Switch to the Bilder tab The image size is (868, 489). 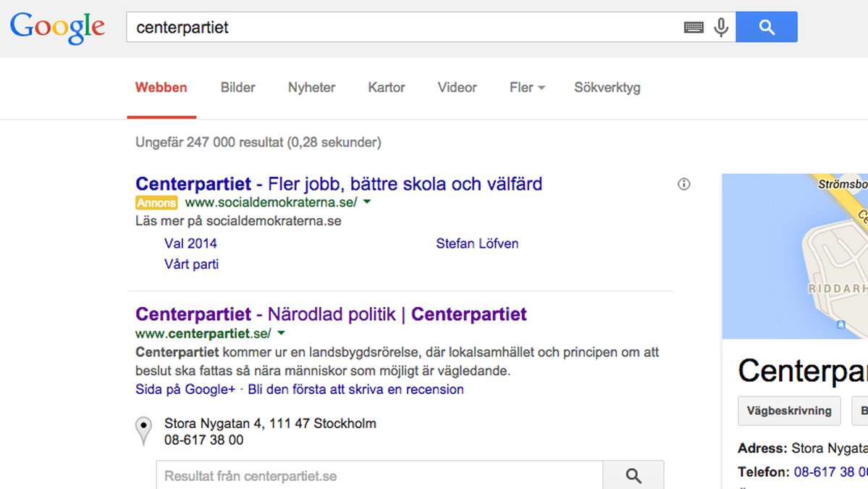pos(238,88)
